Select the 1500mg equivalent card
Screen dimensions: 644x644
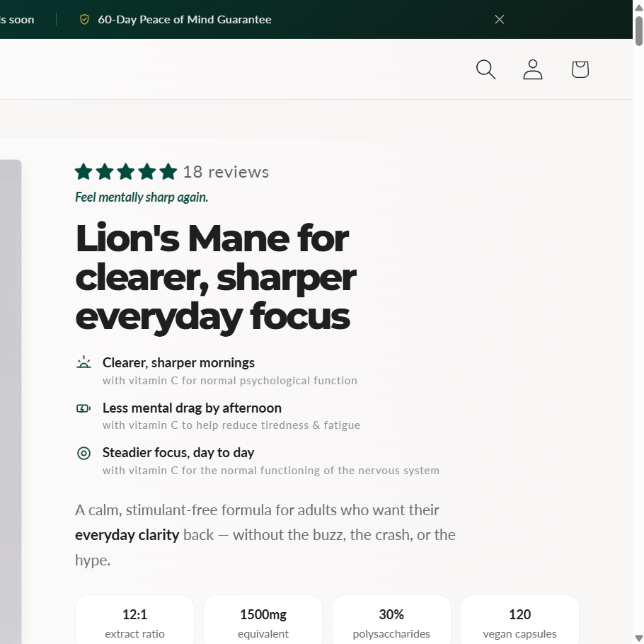(x=263, y=620)
